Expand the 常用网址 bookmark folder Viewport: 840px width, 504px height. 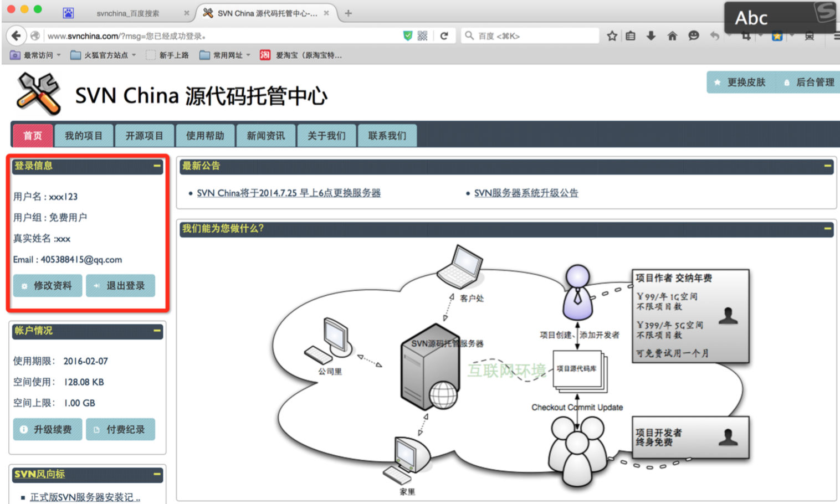pos(226,55)
